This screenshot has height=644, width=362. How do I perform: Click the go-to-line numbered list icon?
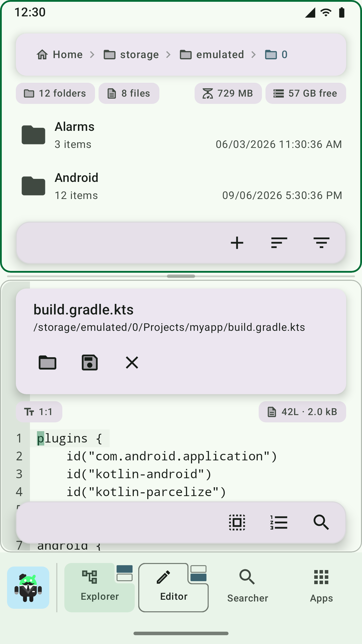pos(279,522)
